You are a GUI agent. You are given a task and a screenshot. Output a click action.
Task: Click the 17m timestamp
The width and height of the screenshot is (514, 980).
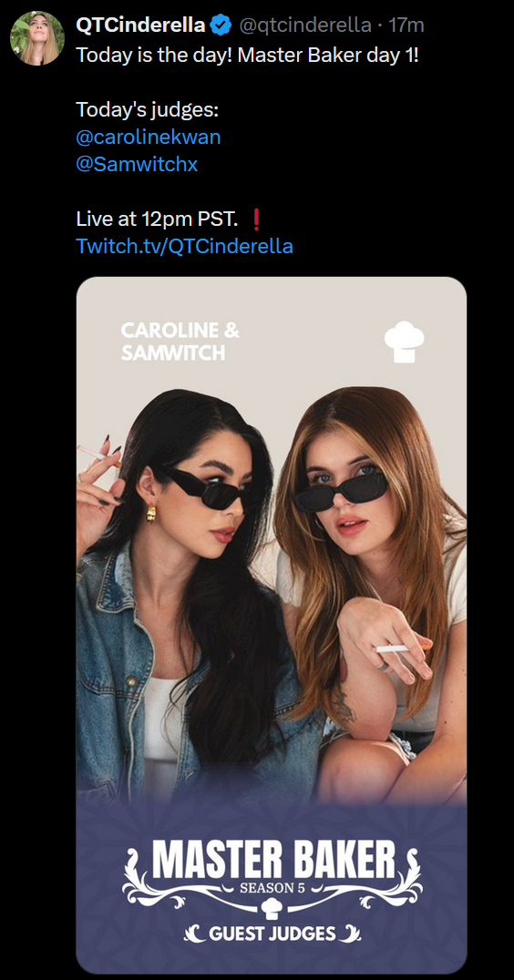click(406, 26)
